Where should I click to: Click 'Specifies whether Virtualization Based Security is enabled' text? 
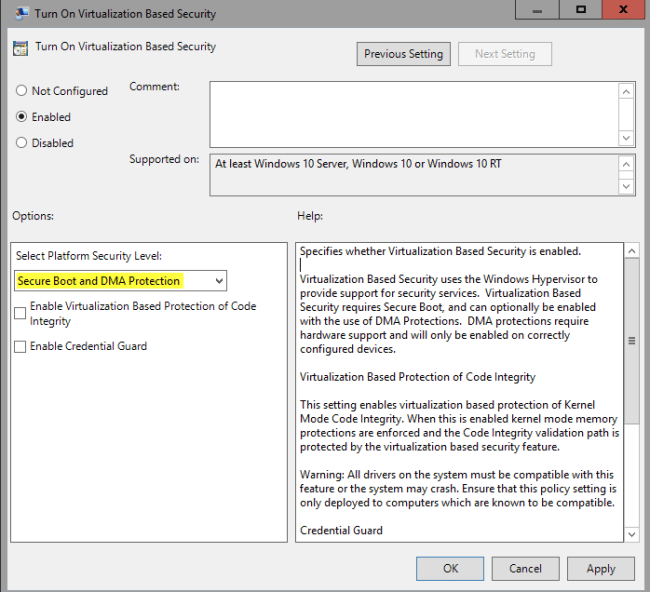440,251
